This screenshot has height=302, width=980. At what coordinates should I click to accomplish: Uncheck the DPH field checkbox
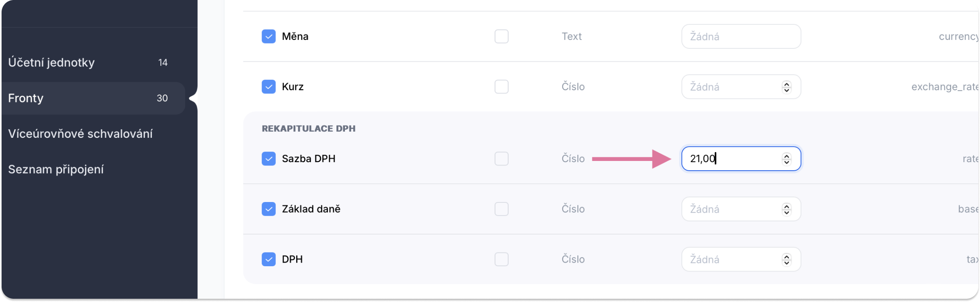269,259
